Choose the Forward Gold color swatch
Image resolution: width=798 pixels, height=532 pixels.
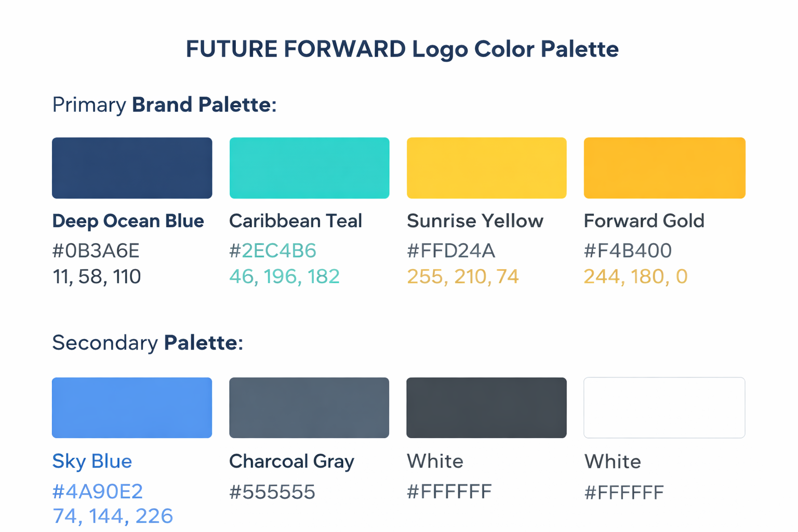click(x=664, y=168)
